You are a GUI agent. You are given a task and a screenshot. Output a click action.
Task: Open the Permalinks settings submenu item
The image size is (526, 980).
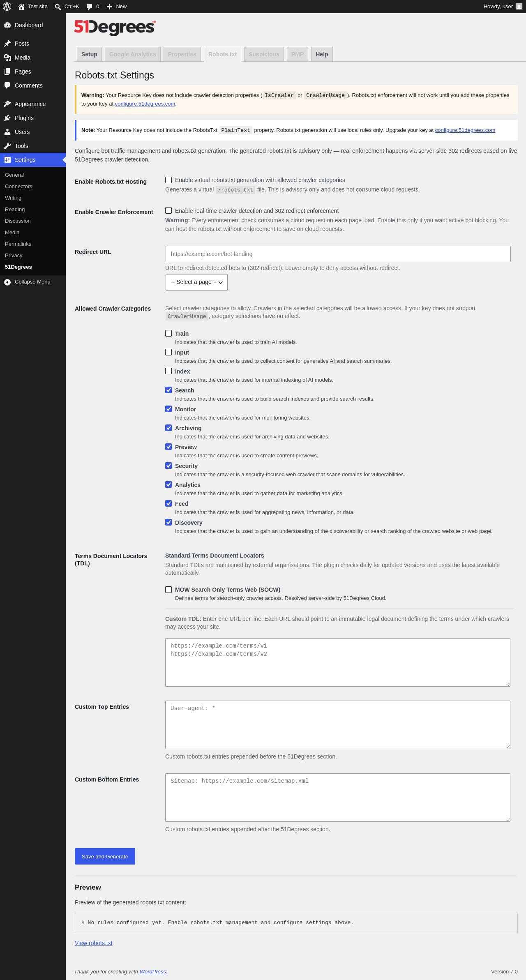(x=18, y=244)
